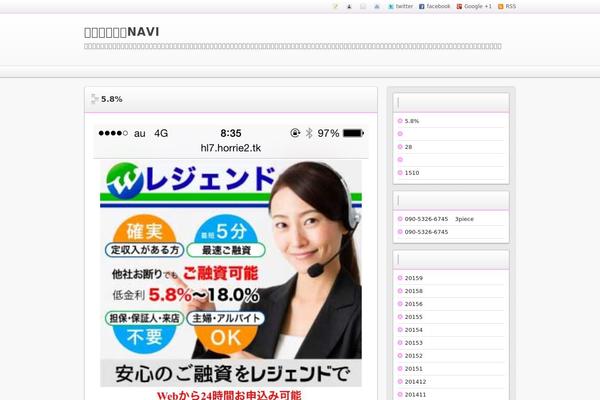Open the facebook share link
Viewport: 600px width, 400px height.
(434, 7)
